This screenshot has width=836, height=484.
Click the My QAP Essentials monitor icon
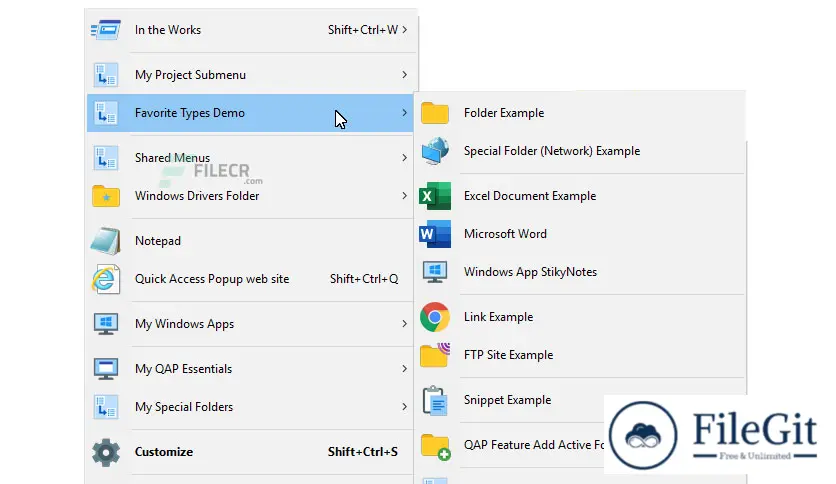coord(106,369)
